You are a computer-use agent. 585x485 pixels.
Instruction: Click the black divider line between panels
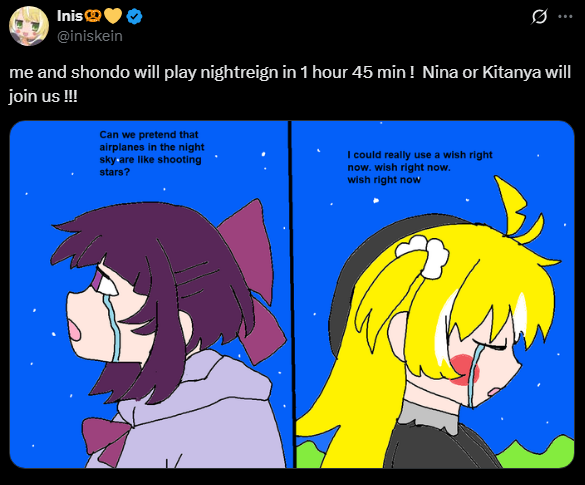click(x=292, y=294)
